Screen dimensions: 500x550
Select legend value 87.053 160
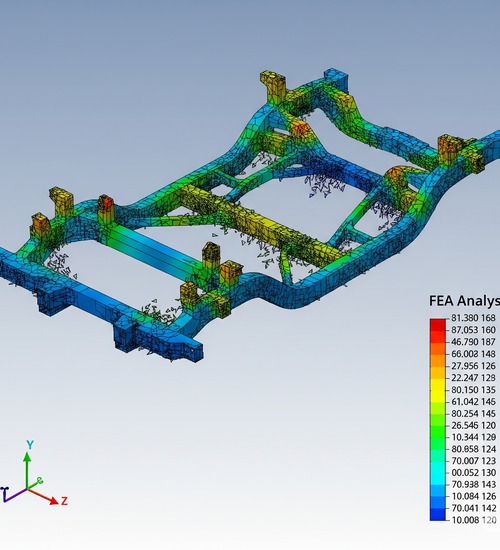pyautogui.click(x=473, y=330)
